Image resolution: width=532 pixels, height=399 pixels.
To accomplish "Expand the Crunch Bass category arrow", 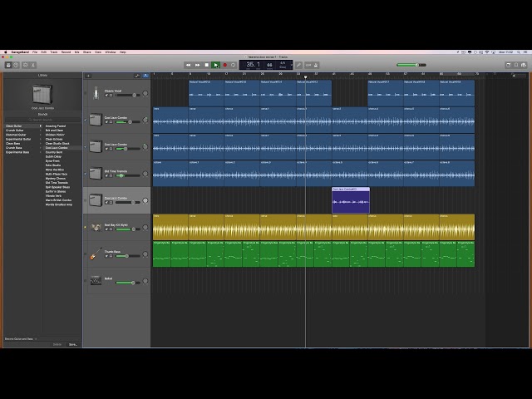I will [x=41, y=148].
